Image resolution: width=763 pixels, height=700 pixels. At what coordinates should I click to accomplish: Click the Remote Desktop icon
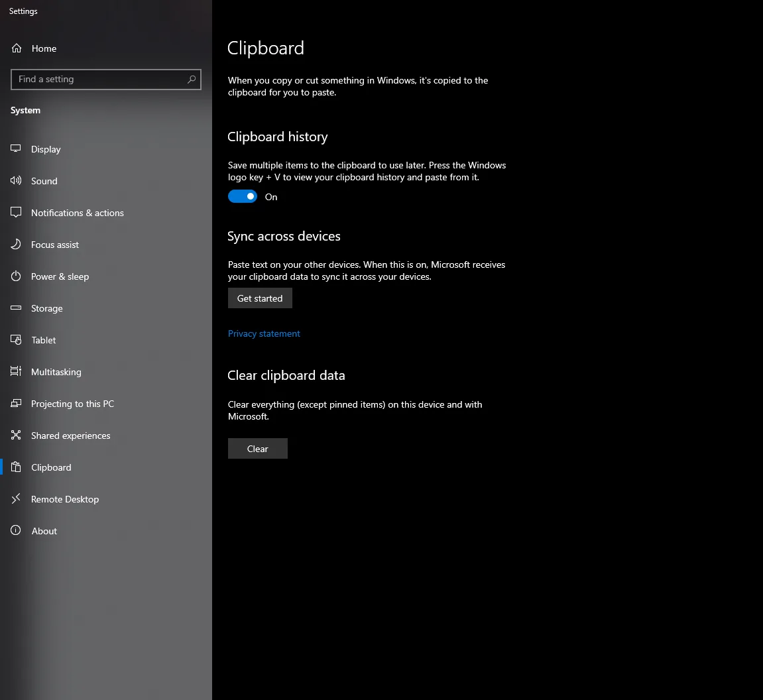pyautogui.click(x=16, y=498)
